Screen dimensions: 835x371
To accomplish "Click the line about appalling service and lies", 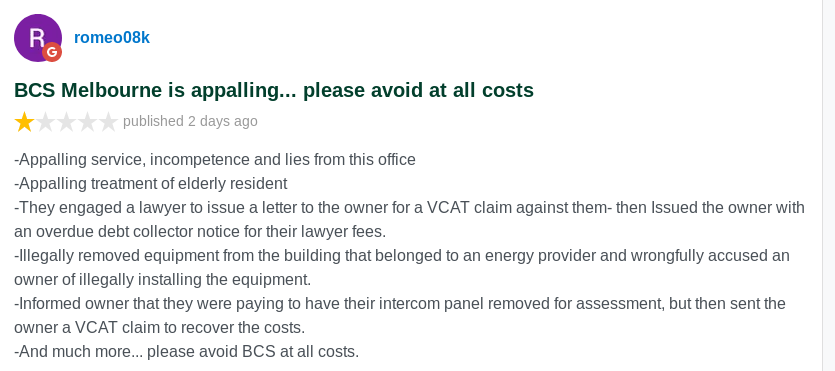I will 215,159.
